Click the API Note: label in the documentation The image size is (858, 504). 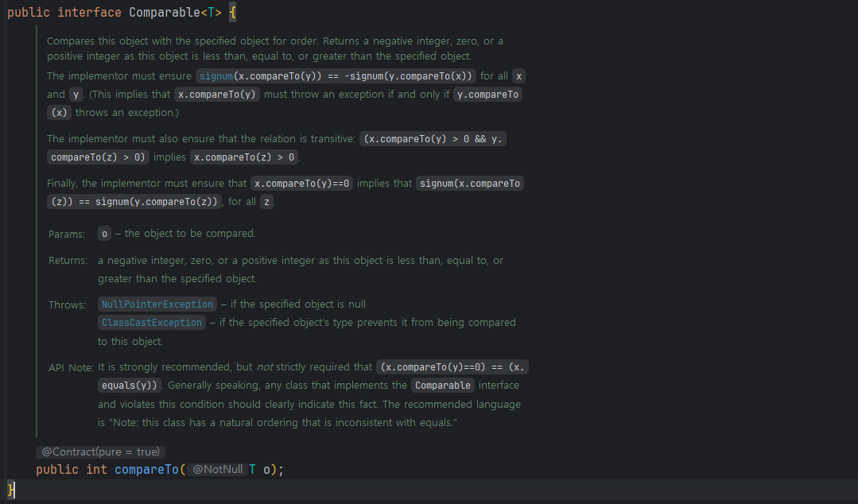pos(71,367)
